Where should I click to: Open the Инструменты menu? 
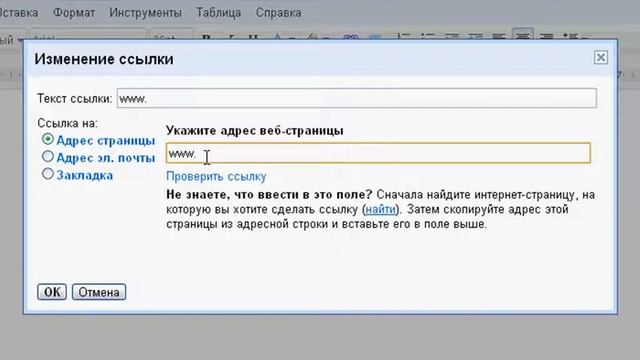click(x=145, y=13)
